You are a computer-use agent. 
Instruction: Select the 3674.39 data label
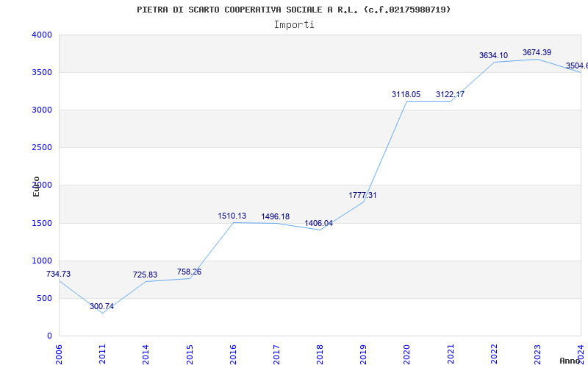click(x=537, y=52)
